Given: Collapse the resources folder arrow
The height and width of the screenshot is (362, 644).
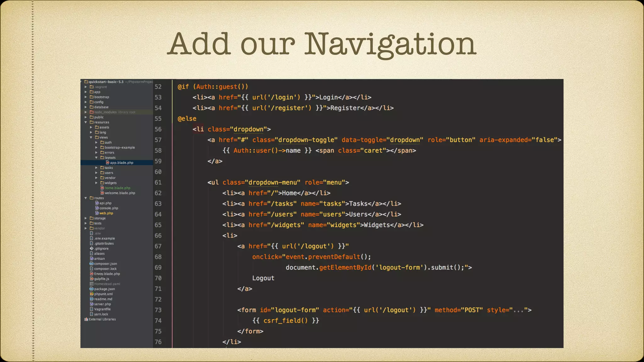Looking at the screenshot, I should (x=86, y=122).
